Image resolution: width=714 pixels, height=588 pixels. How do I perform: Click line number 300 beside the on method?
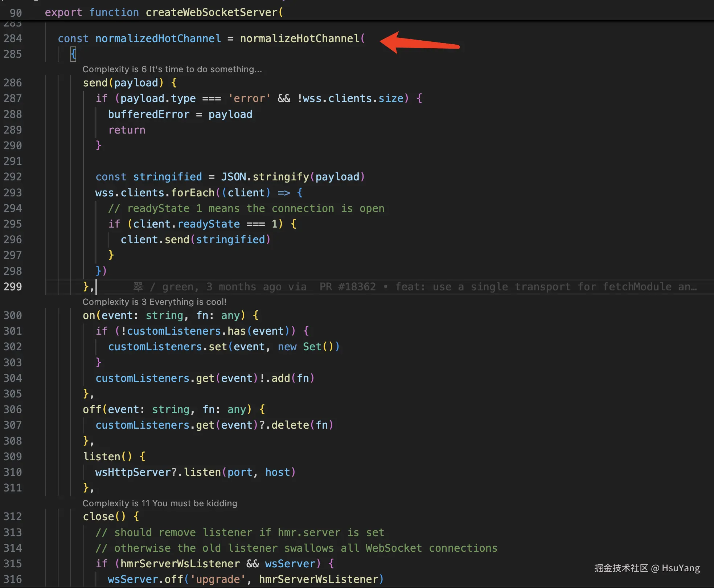pos(13,315)
